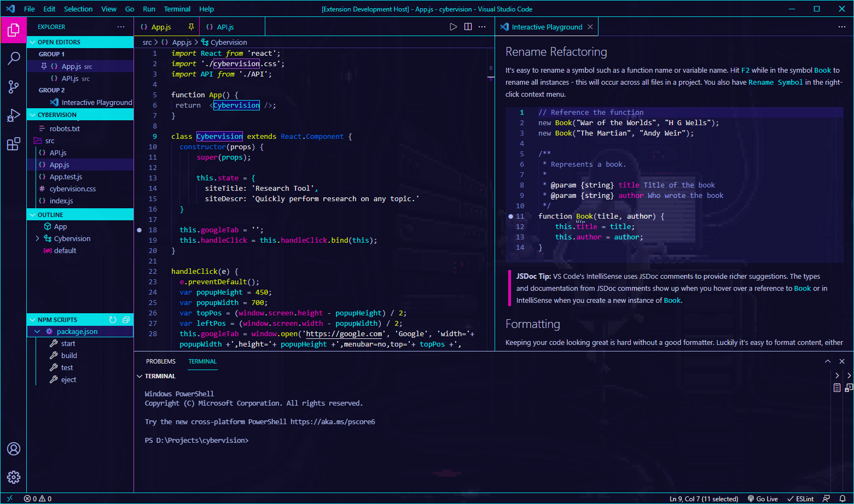Click ESLint status bar item
The image size is (854, 504).
(800, 499)
